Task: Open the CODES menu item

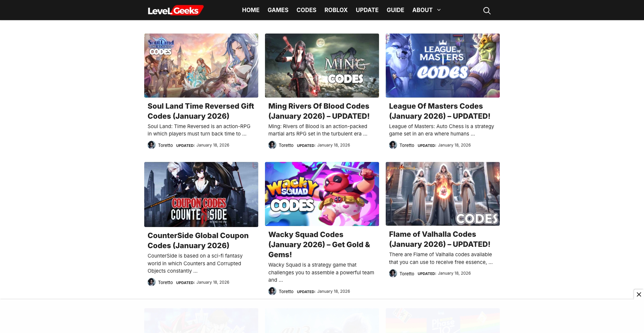Action: [306, 10]
